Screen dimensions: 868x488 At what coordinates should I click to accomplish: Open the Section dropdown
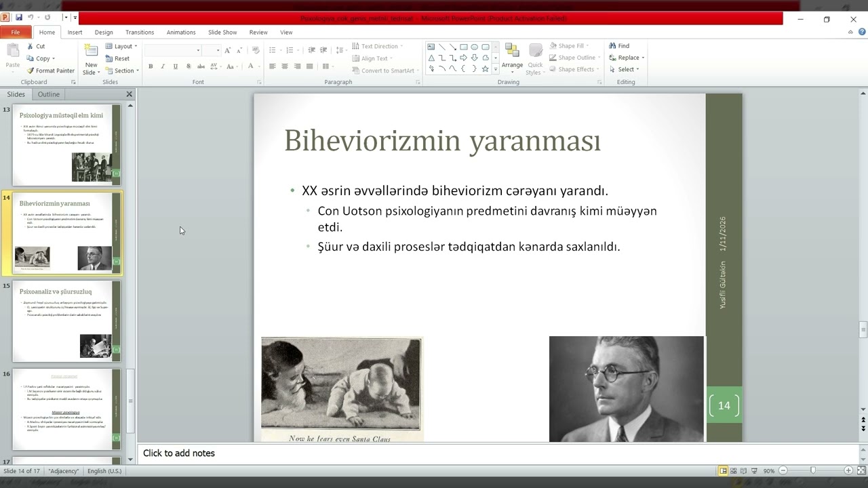122,70
